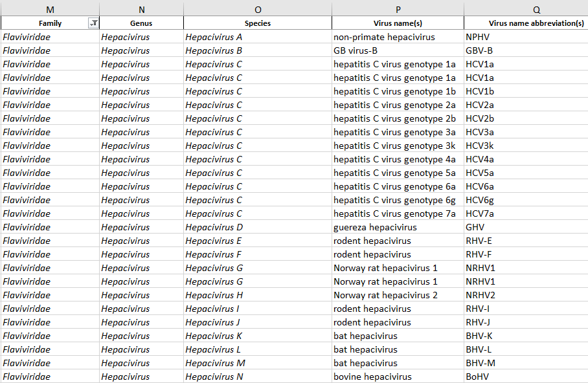The height and width of the screenshot is (383, 588).
Task: Select the Hepacivirus B species cell
Action: (x=258, y=50)
